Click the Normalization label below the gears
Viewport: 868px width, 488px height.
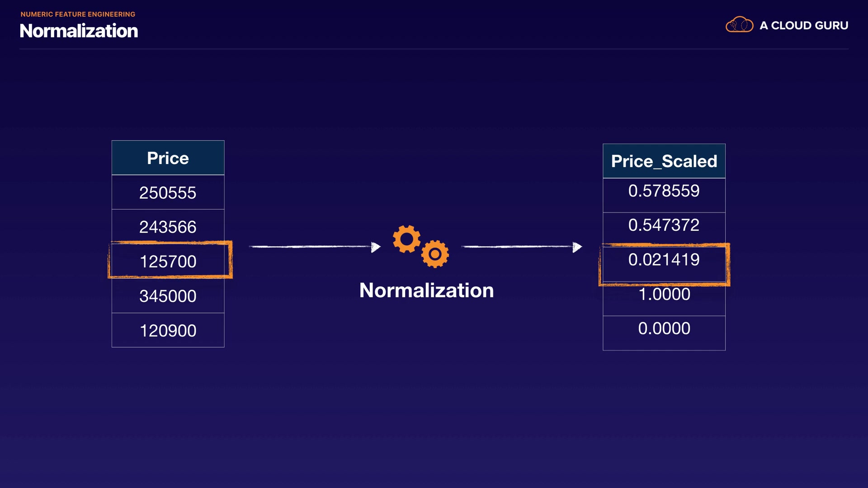426,290
